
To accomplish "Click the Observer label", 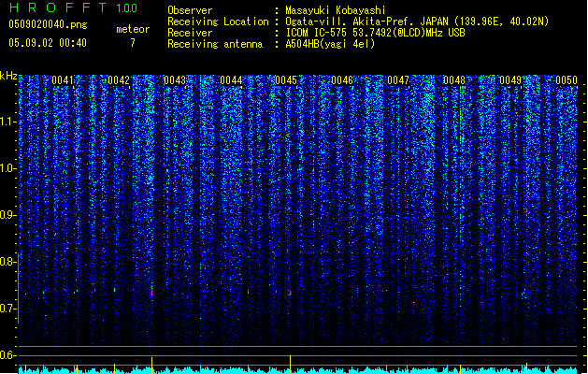I will point(190,10).
